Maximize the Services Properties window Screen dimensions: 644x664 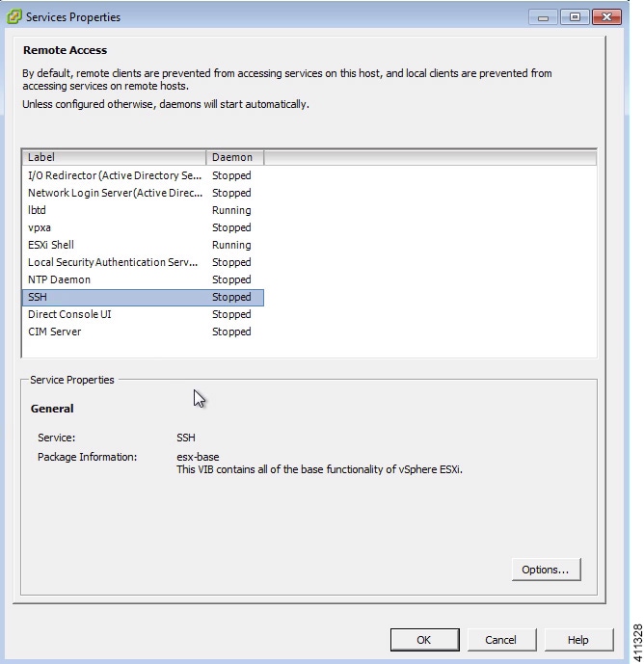click(575, 17)
